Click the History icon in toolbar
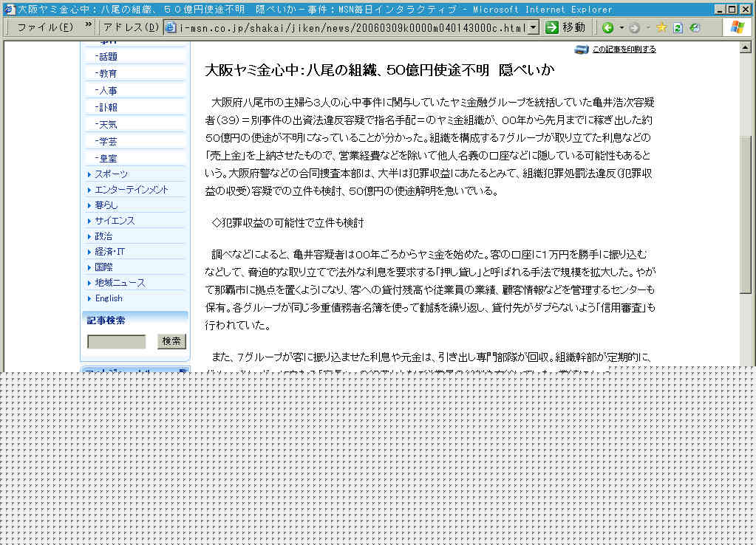 (695, 27)
